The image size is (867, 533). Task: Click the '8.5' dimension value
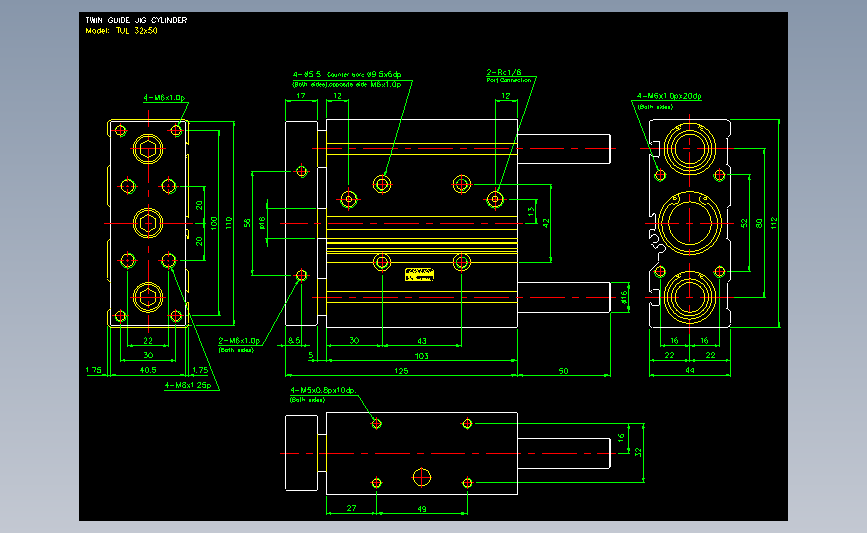point(294,341)
